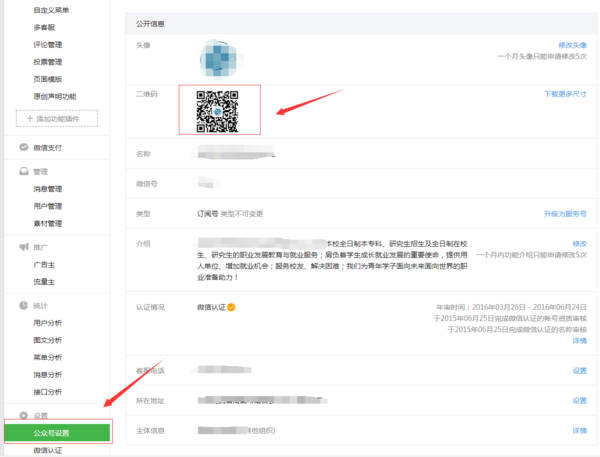The height and width of the screenshot is (457, 600).
Task: Open 接口分析
Action: point(47,392)
